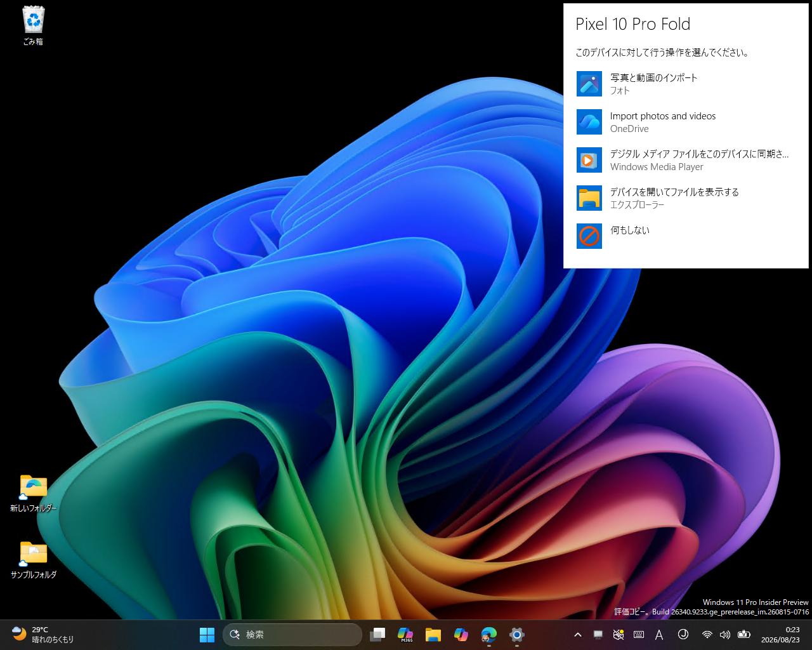Open the Wi-Fi network tray icon
The height and width of the screenshot is (650, 812).
pos(707,634)
